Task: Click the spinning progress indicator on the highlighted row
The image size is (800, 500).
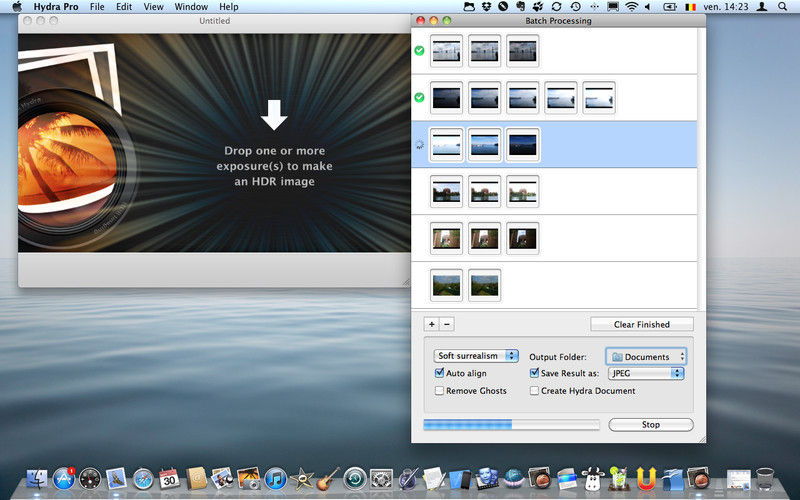Action: click(x=419, y=144)
